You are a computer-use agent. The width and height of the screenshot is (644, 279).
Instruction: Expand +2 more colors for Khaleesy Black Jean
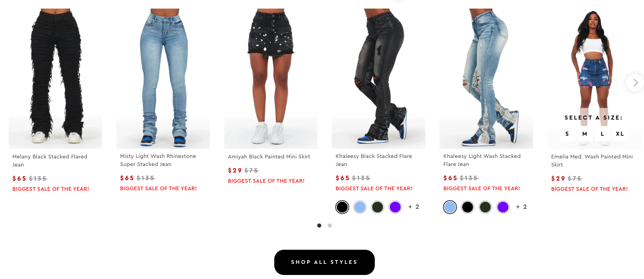point(414,207)
